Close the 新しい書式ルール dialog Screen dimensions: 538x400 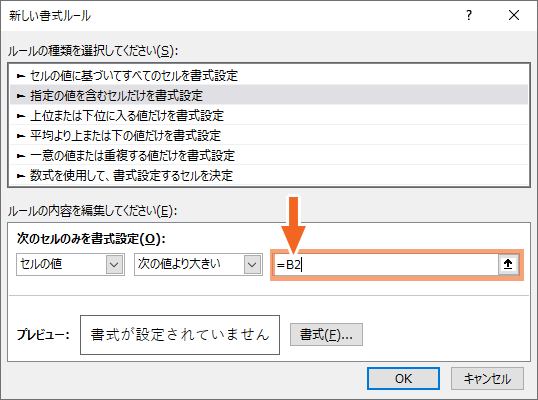514,15
